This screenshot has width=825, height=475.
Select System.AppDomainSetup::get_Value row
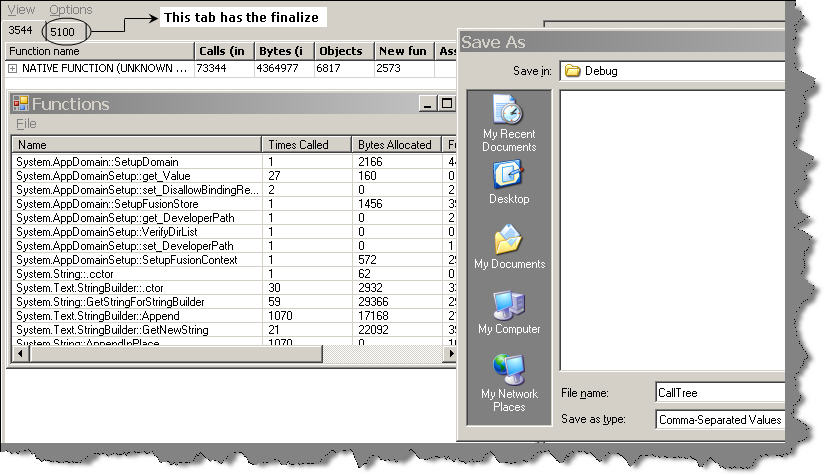pyautogui.click(x=234, y=176)
